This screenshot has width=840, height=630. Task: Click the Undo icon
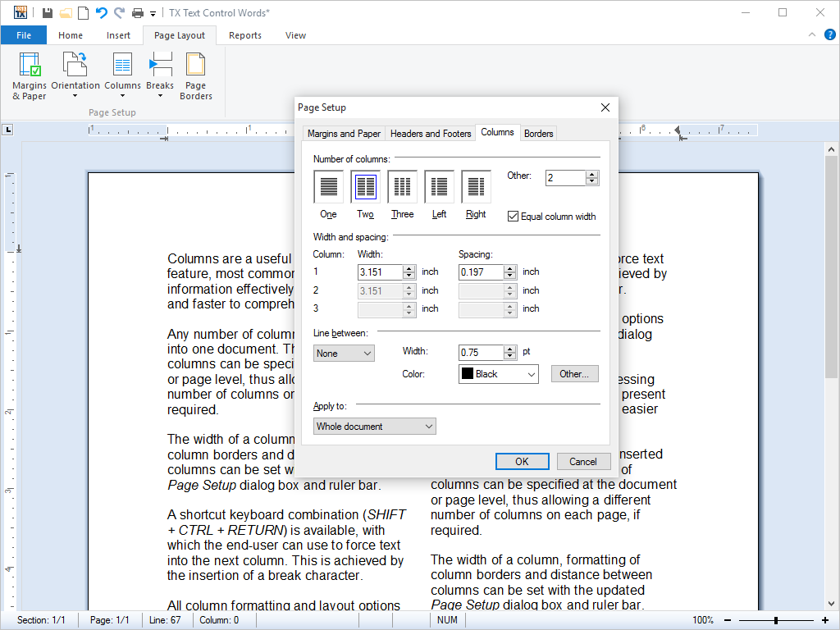(99, 12)
